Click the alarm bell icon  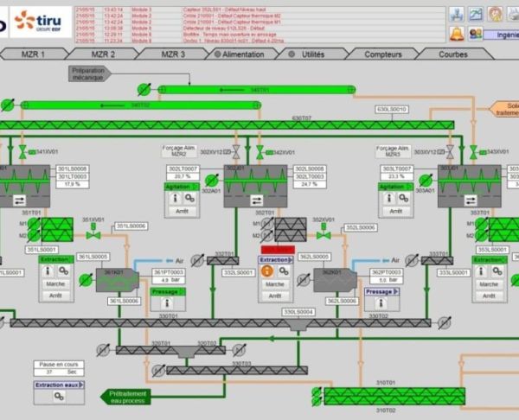click(x=456, y=33)
